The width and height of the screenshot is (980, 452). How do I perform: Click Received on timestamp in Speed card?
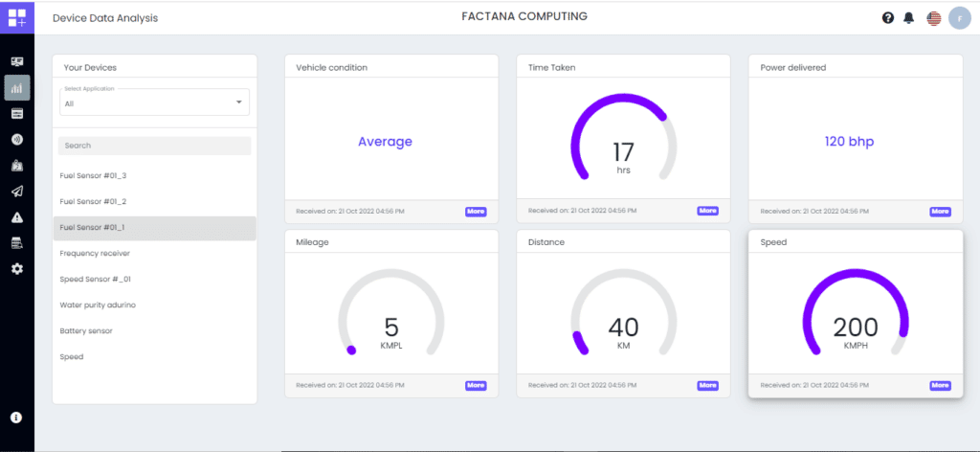[x=814, y=386]
